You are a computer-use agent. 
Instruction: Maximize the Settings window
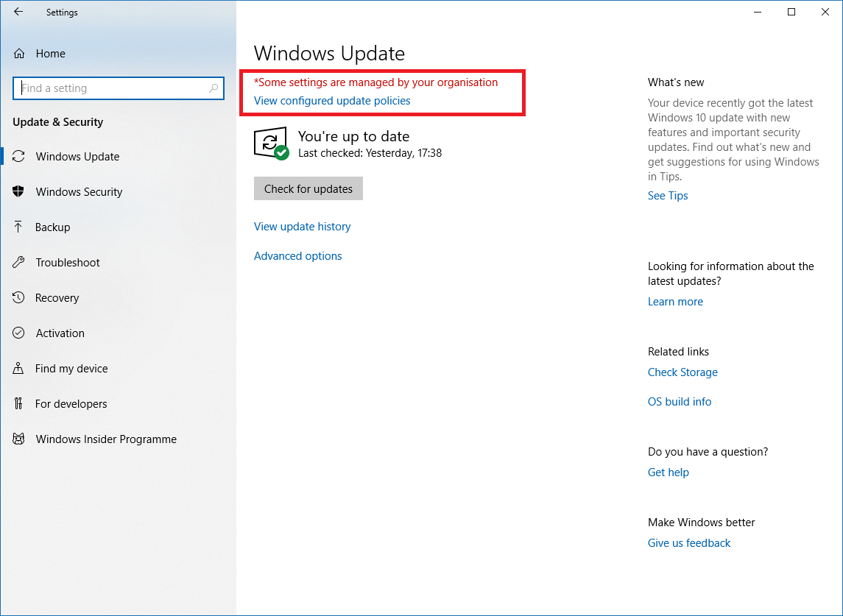click(x=791, y=12)
